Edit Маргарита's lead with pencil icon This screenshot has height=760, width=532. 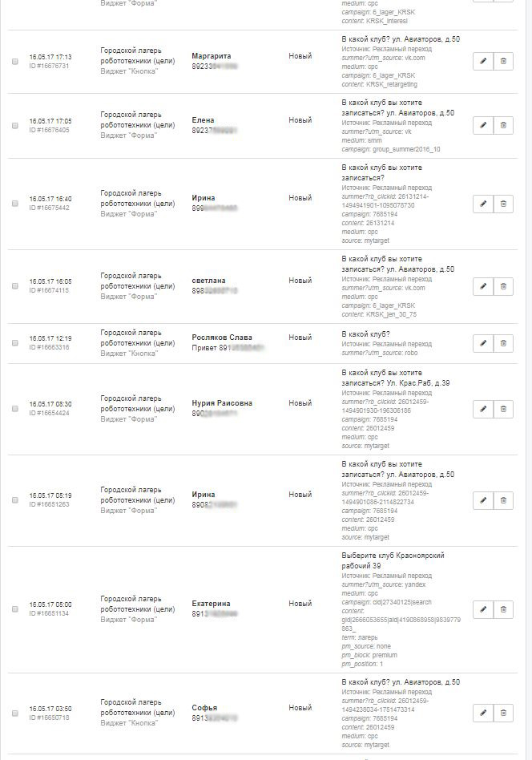(x=483, y=61)
